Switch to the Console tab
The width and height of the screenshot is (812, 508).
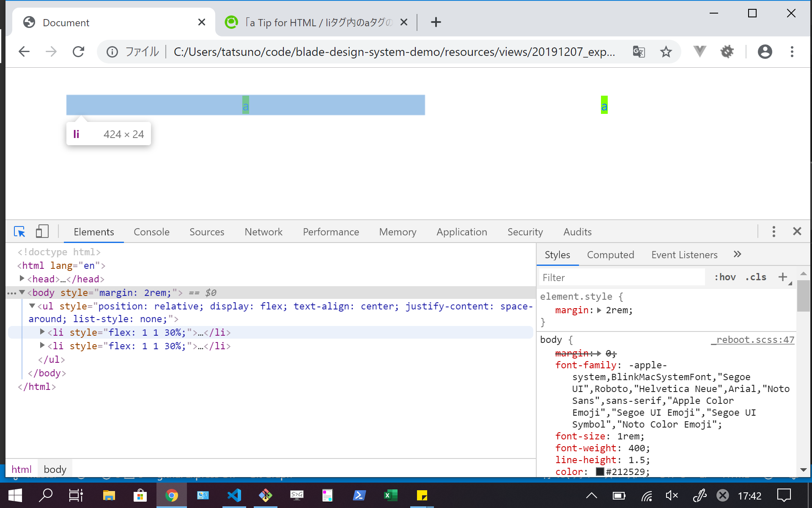pos(151,232)
